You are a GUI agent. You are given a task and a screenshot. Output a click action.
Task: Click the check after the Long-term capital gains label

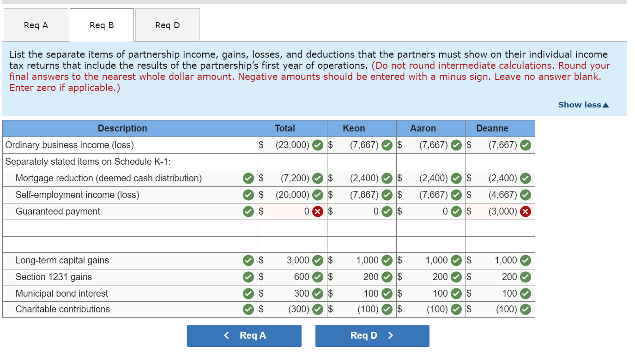click(248, 261)
